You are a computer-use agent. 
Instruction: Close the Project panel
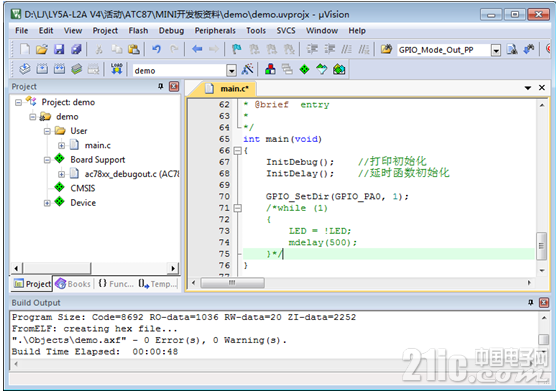(174, 86)
